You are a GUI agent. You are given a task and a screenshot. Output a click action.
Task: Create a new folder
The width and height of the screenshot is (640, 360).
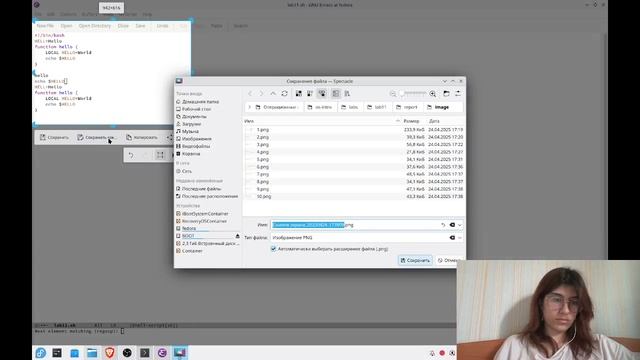pos(447,93)
